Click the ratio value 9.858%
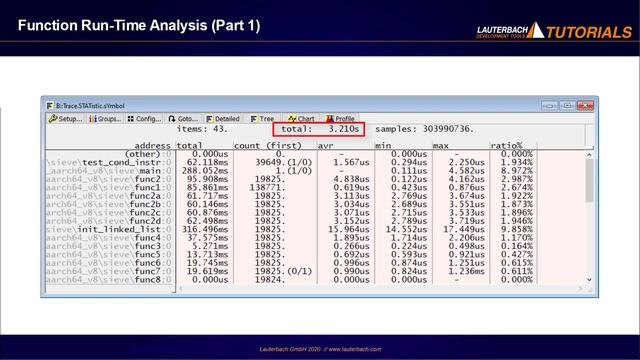Image resolution: width=640 pixels, height=360 pixels. pyautogui.click(x=517, y=229)
